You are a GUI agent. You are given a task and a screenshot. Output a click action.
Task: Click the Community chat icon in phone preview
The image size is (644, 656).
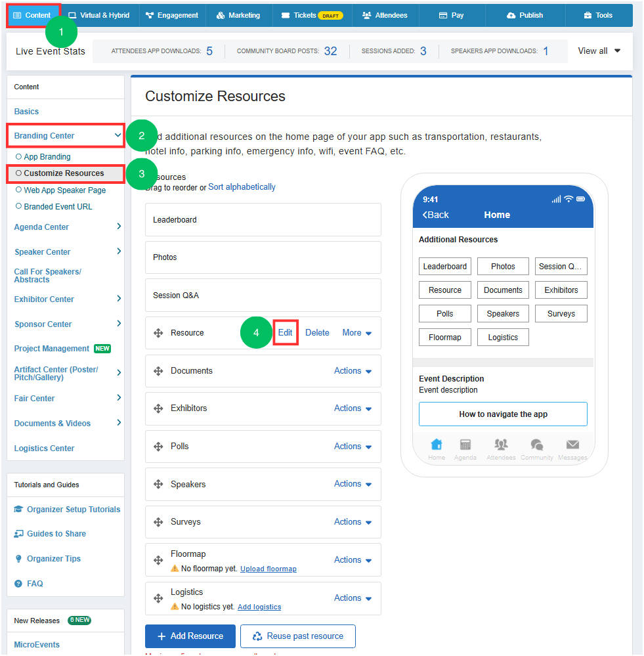tap(536, 445)
